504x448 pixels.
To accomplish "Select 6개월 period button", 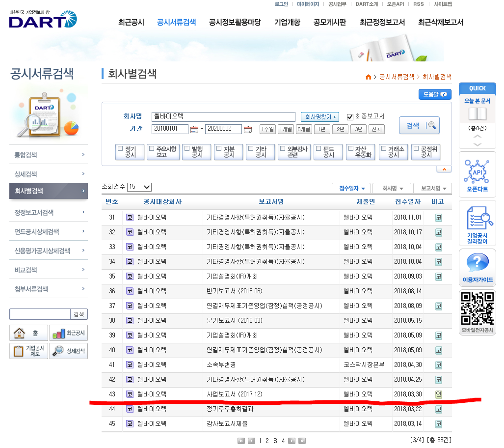I will click(304, 129).
